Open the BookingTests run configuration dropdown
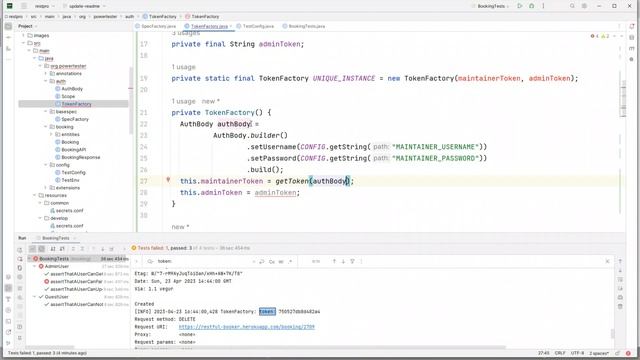The image size is (640, 360). click(491, 6)
